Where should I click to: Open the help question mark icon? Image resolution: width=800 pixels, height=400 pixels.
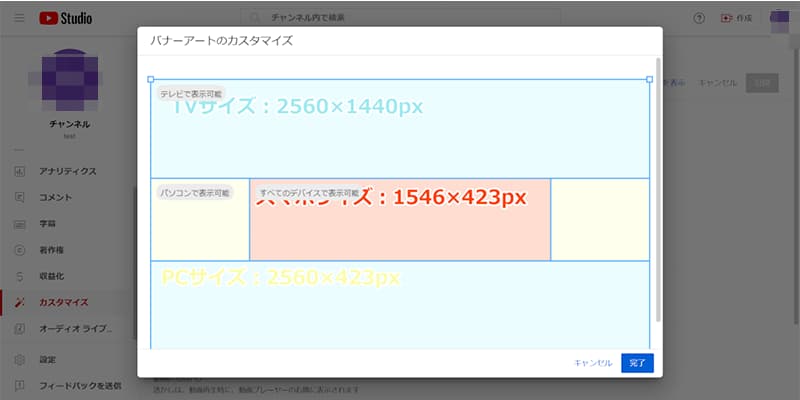coord(699,18)
